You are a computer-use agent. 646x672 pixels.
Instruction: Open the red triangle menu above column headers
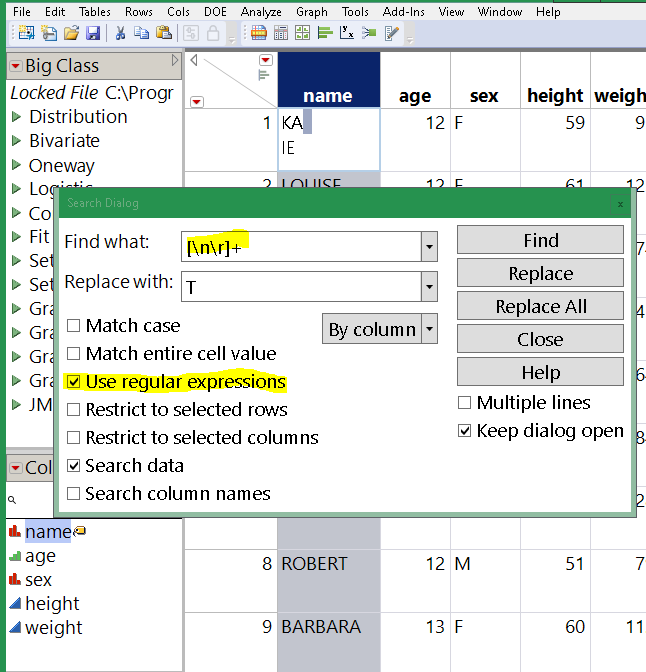click(266, 60)
